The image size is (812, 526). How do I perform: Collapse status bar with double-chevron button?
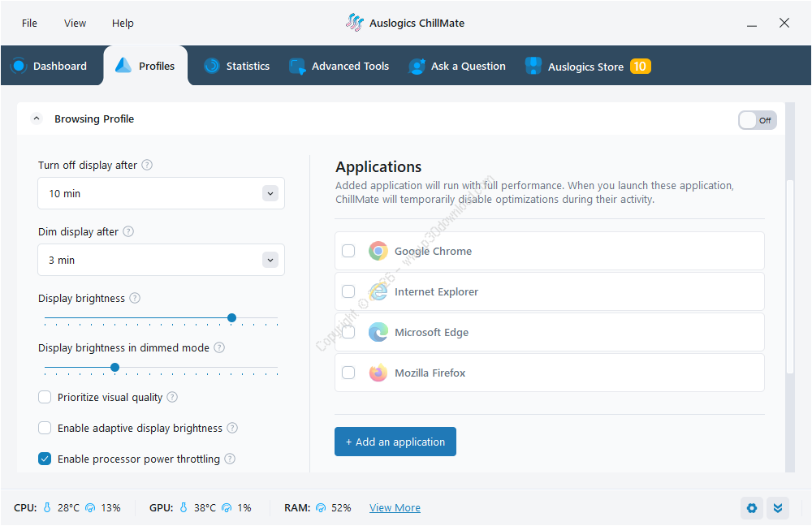[x=778, y=508]
